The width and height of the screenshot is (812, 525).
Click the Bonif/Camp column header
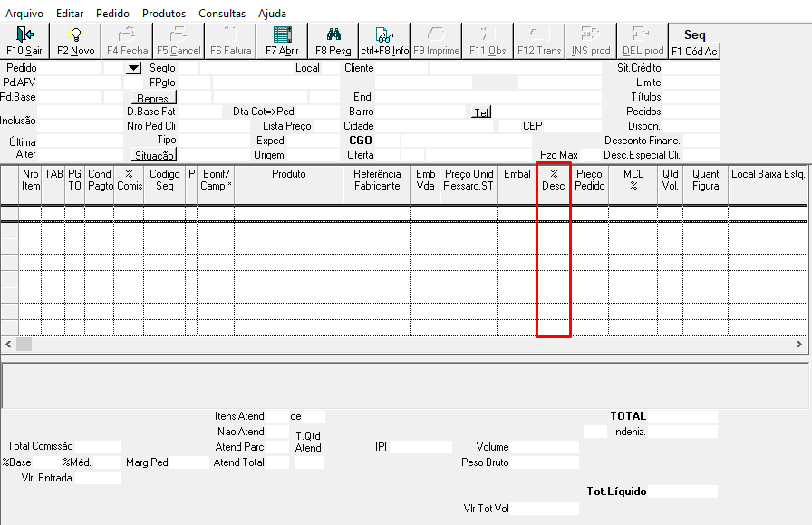click(216, 185)
